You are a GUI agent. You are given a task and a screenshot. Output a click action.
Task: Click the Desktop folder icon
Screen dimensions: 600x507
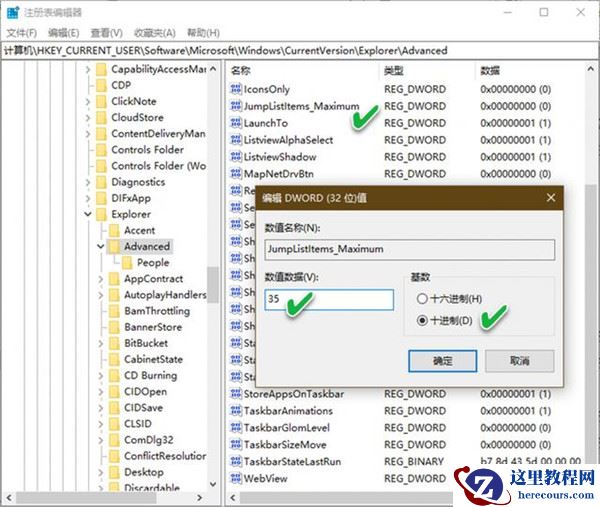coord(114,472)
